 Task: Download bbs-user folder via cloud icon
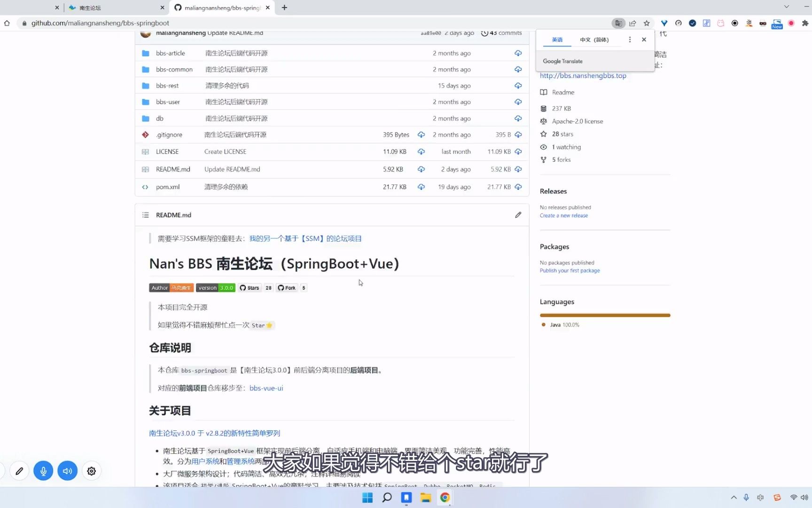tap(518, 102)
